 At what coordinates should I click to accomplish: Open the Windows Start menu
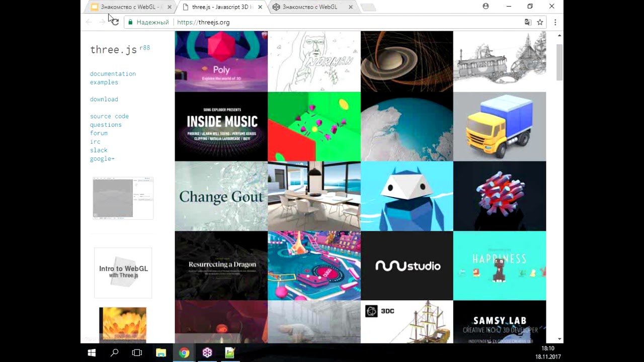pyautogui.click(x=92, y=353)
